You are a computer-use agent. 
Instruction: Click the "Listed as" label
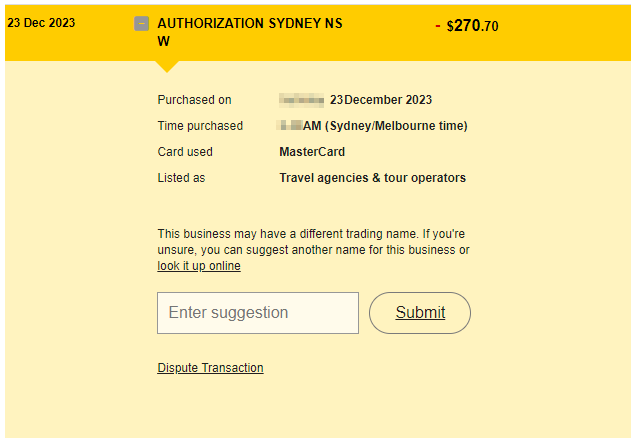point(181,178)
